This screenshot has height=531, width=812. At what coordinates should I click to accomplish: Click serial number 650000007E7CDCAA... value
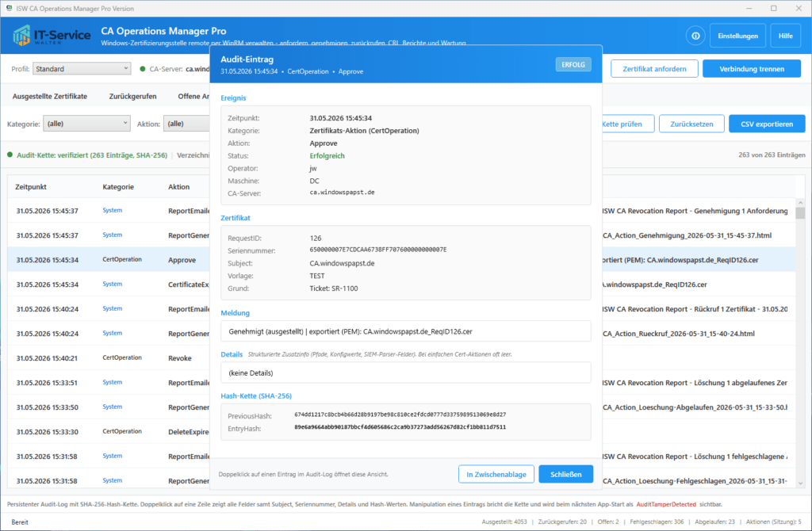pos(378,250)
